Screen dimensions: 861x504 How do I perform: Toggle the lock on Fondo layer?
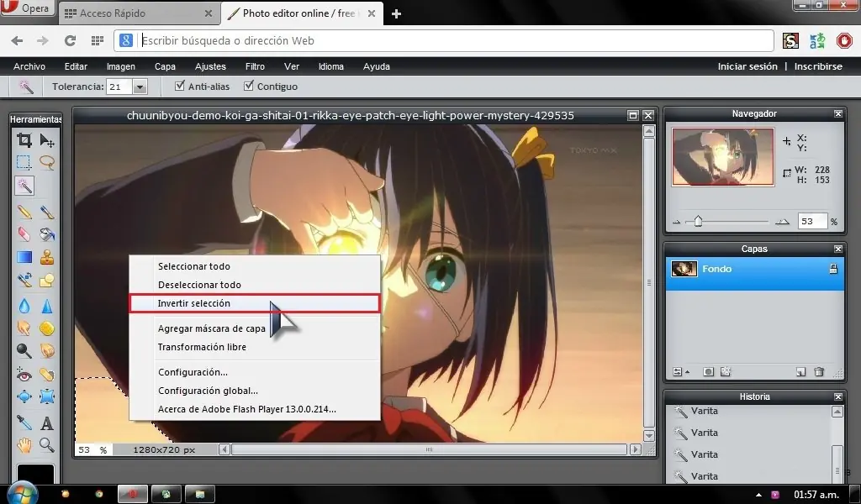tap(833, 268)
